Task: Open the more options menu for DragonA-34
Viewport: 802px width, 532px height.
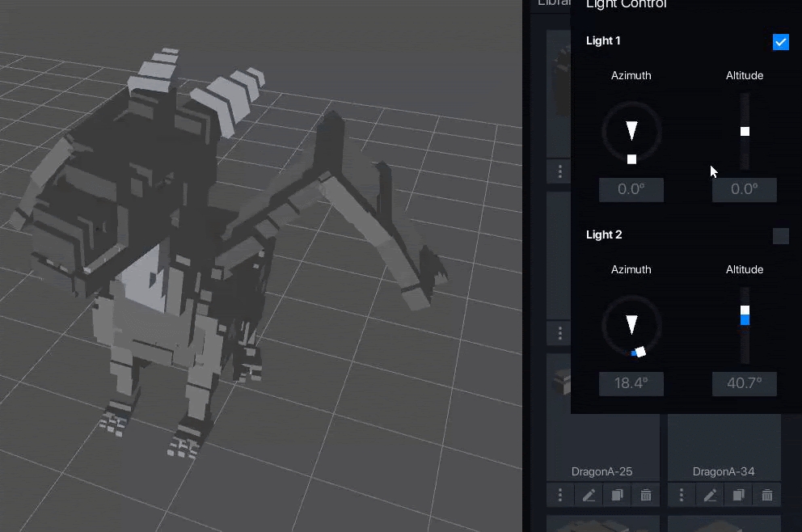Action: tap(682, 495)
